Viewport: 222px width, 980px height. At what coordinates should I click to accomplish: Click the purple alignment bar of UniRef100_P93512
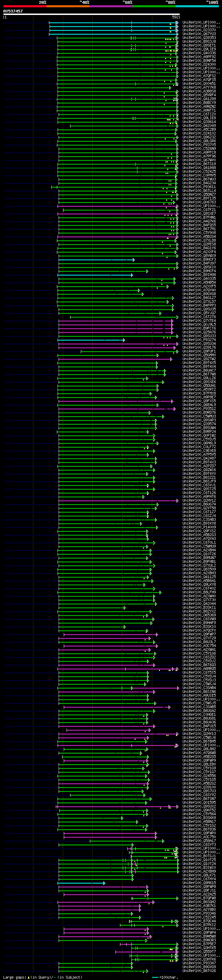(117, 408)
